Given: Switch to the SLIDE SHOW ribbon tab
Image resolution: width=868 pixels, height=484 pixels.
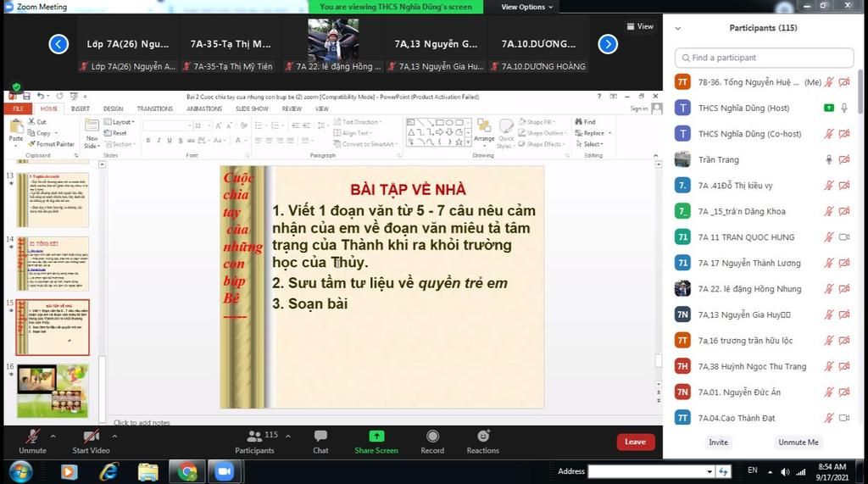Looking at the screenshot, I should click(x=252, y=108).
